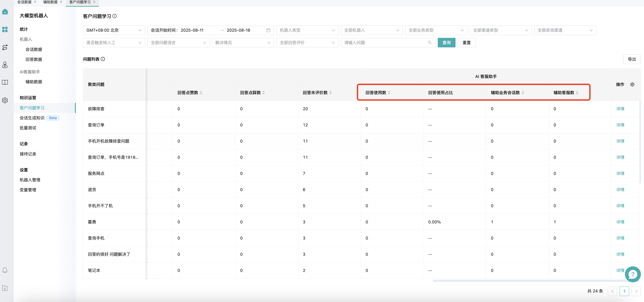Viewport: 644px width, 302px height.
Task: Sort by 回答未评价数 column
Action: click(330, 93)
